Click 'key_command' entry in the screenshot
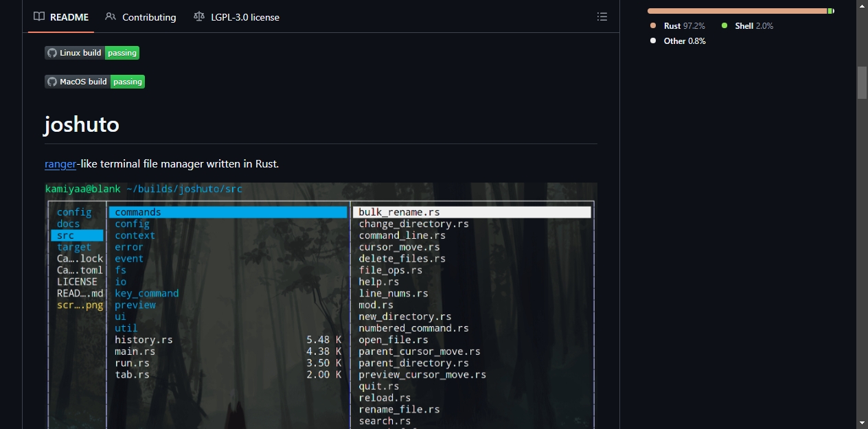The height and width of the screenshot is (429, 868). pyautogui.click(x=146, y=293)
